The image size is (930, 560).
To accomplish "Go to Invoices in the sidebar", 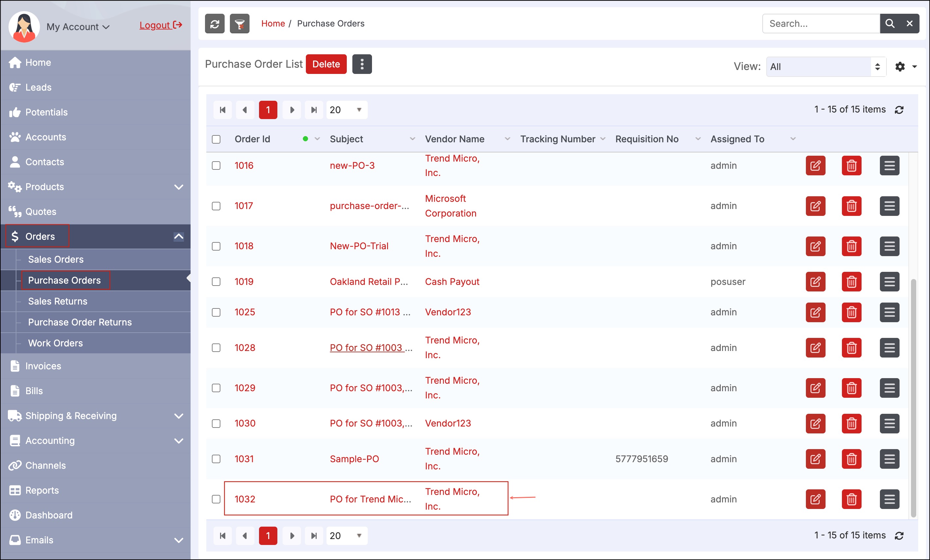I will (x=43, y=366).
